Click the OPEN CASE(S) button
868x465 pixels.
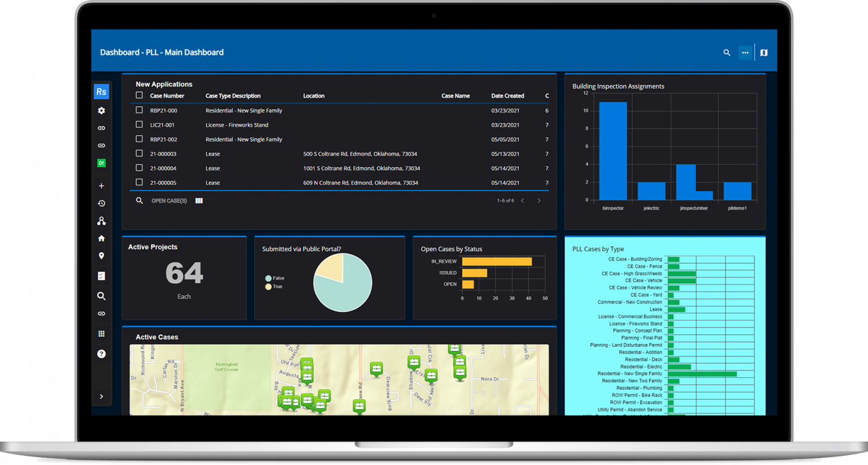169,201
